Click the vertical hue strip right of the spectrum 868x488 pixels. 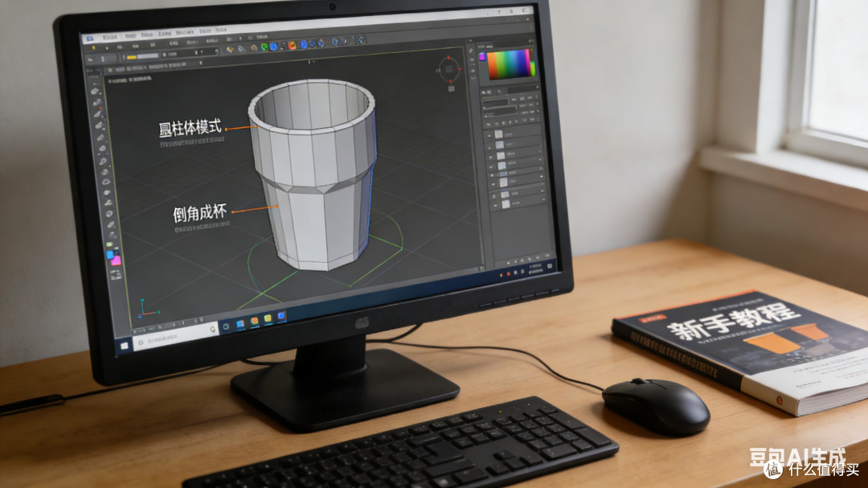tap(533, 63)
